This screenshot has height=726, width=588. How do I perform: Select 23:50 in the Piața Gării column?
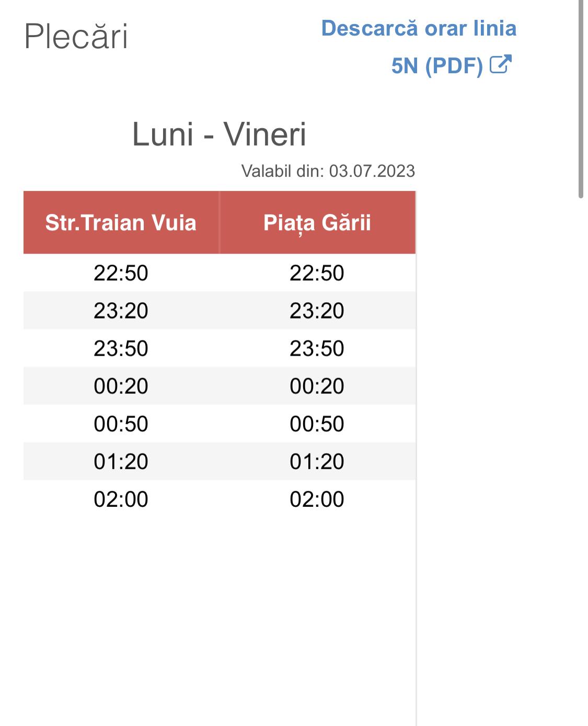(317, 348)
